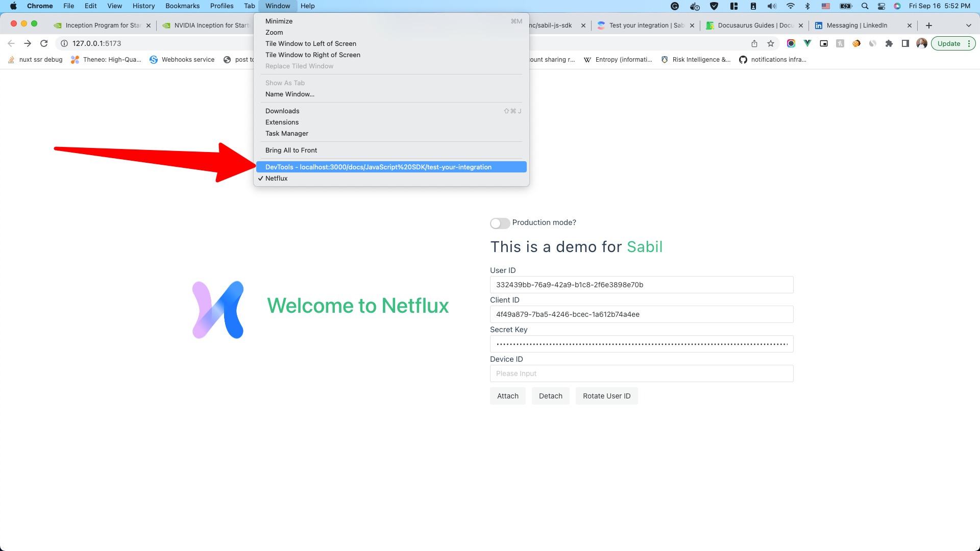This screenshot has height=551, width=980.
Task: Choose Bring All to Front
Action: pyautogui.click(x=391, y=150)
